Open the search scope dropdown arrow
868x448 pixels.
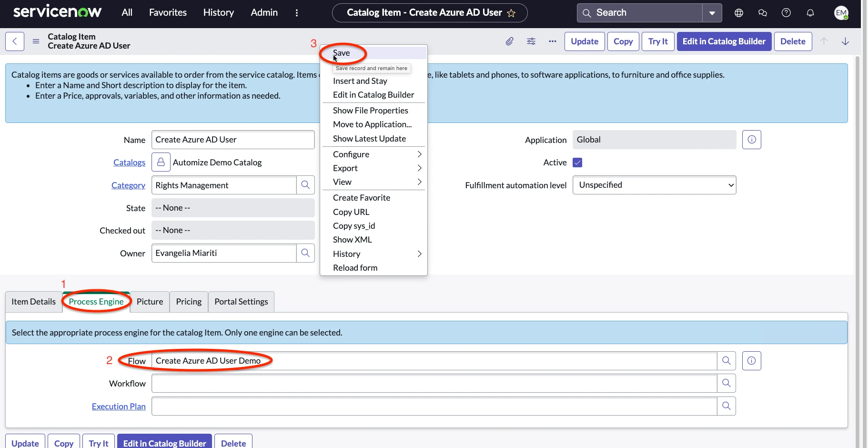[712, 13]
